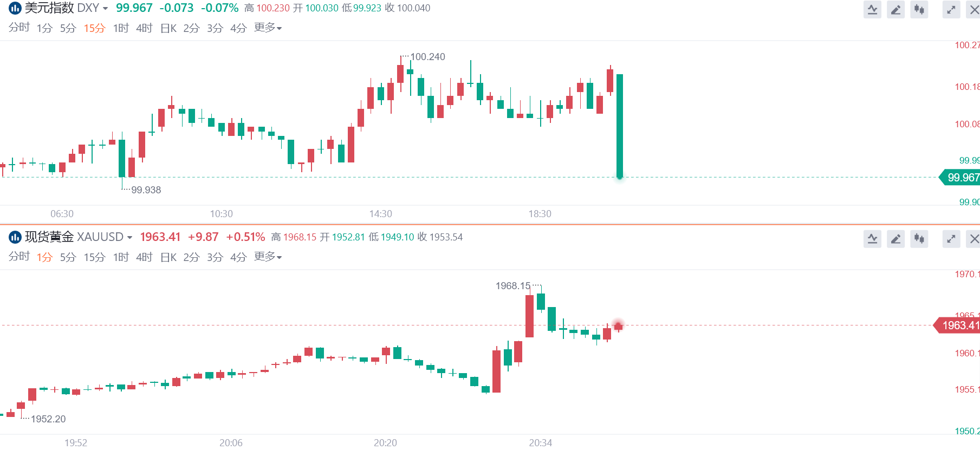980x450 pixels.
Task: Expand 更多 timeframes on XAUUSD chart
Action: [268, 257]
